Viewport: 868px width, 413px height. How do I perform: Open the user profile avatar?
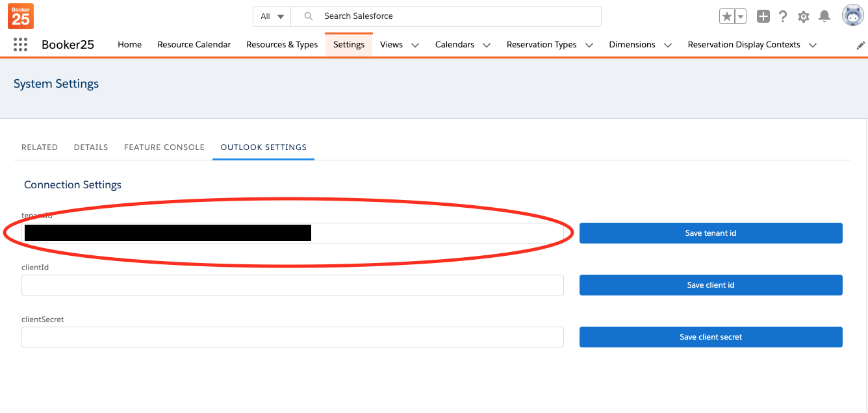[x=852, y=16]
